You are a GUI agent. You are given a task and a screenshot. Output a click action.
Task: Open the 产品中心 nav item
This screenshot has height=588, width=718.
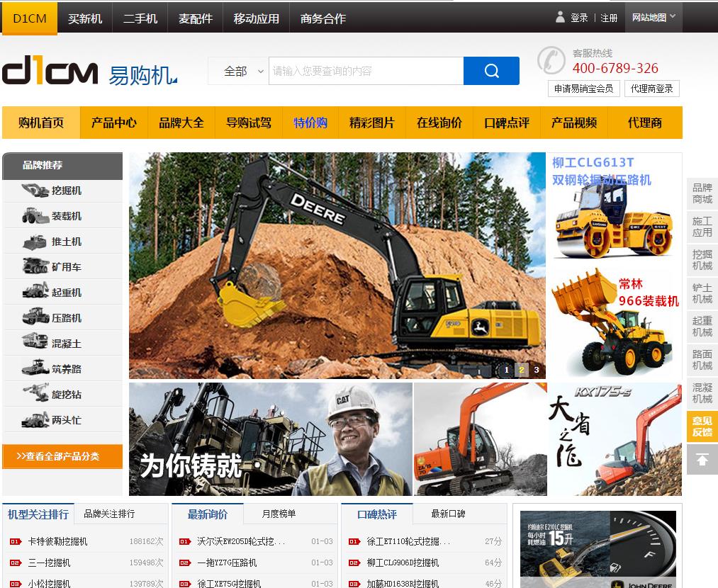click(114, 123)
